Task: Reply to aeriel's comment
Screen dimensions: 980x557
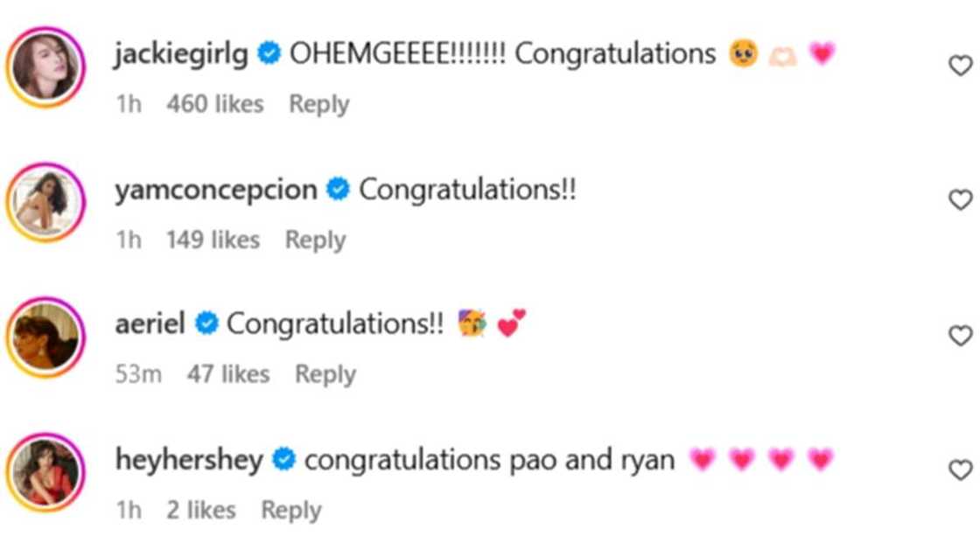Action: point(325,374)
